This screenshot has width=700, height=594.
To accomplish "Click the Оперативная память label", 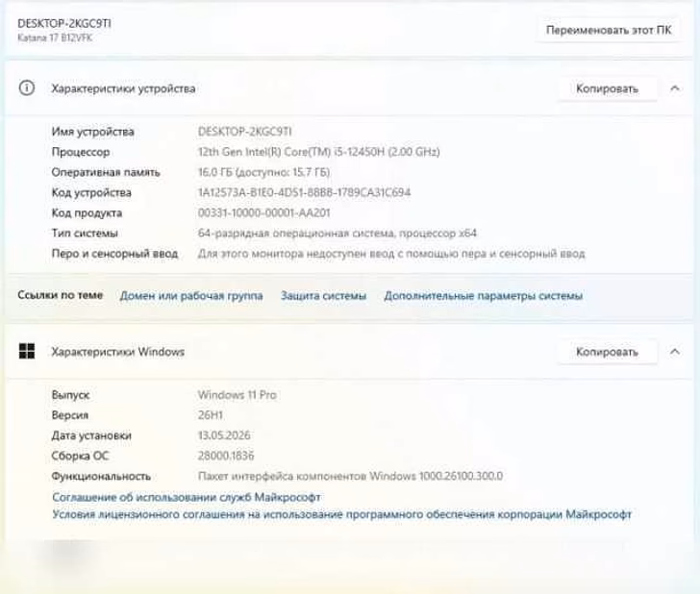I will click(106, 172).
